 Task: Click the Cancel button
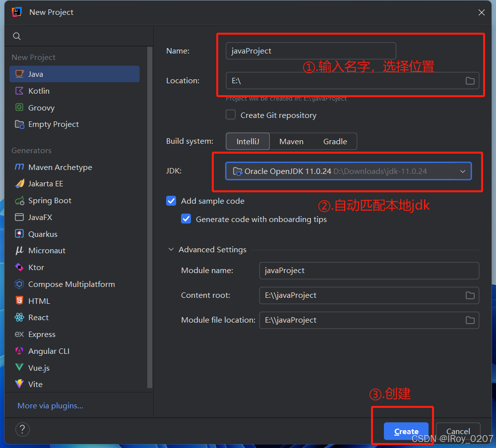[458, 431]
